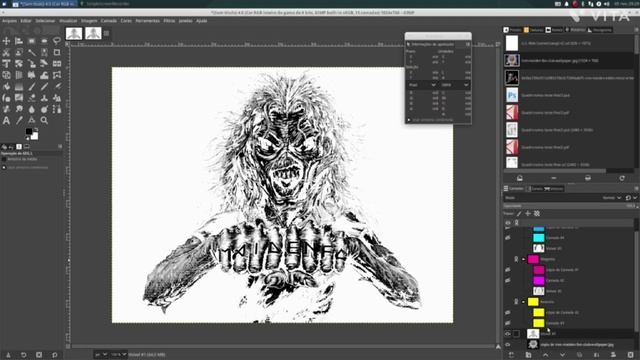
Task: Delete the selected layer
Action: [x=631, y=355]
